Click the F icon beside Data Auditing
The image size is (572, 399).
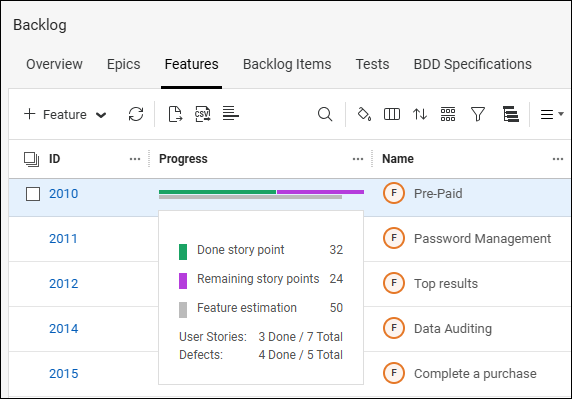coord(394,328)
